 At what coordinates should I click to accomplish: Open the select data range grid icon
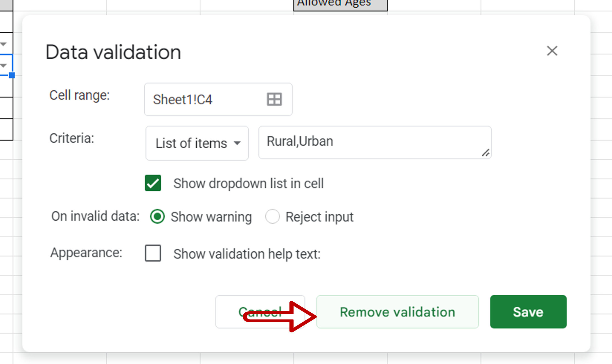tap(274, 99)
